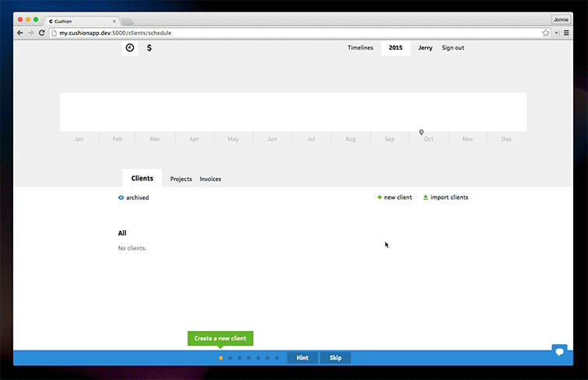
Task: Close the Cushion browser tab
Action: [114, 21]
